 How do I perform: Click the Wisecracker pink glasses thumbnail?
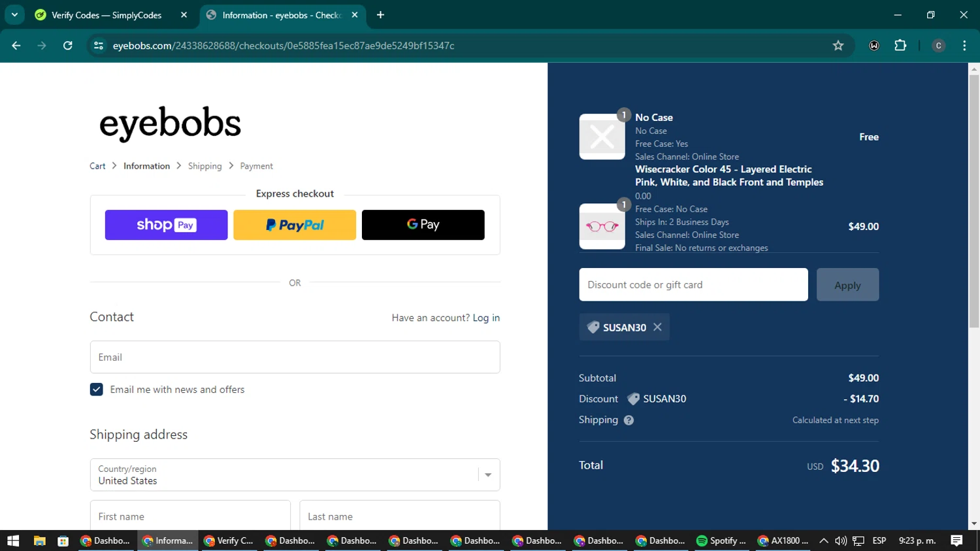coord(602,226)
